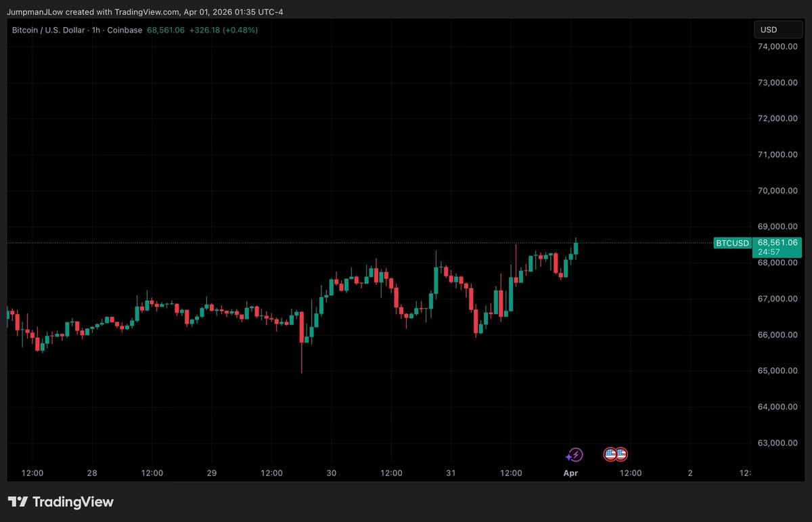This screenshot has width=812, height=522.
Task: Click the 63,000.00 price scale label
Action: (x=777, y=443)
